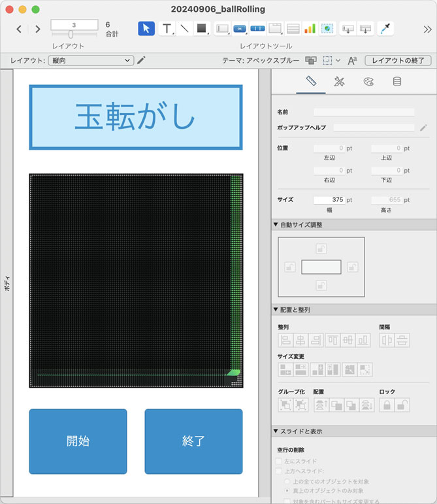Click the ungroup objects icon
Viewport: 437px width, 504px height.
click(x=301, y=405)
